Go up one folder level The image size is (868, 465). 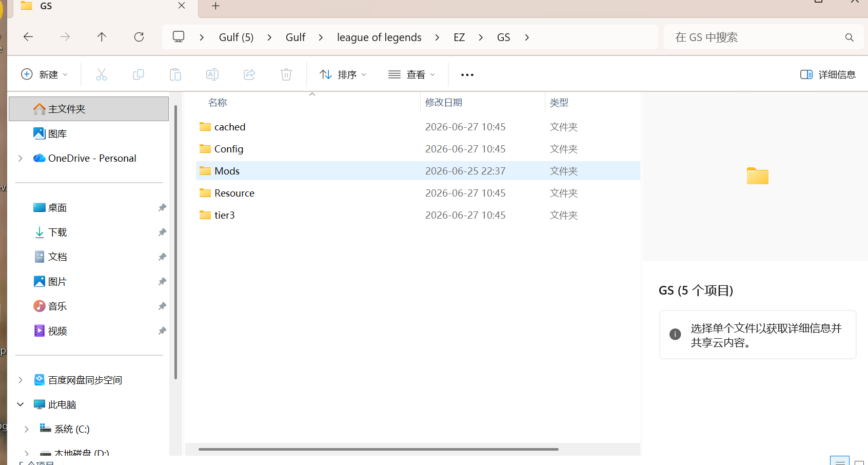click(x=102, y=37)
